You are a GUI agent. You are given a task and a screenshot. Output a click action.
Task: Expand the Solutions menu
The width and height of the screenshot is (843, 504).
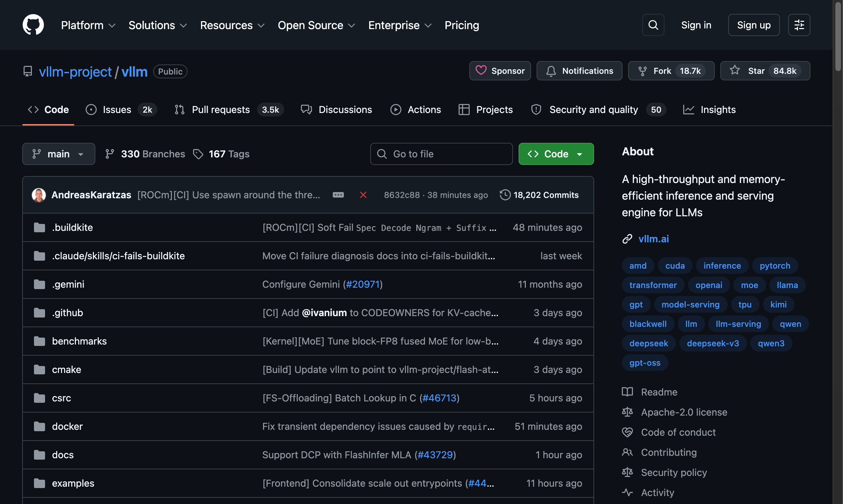point(158,25)
